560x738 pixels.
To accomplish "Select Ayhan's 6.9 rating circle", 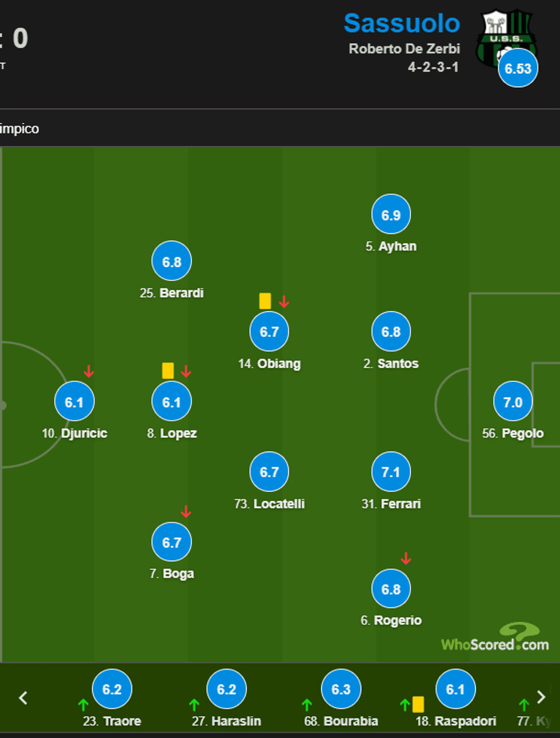I will [391, 215].
